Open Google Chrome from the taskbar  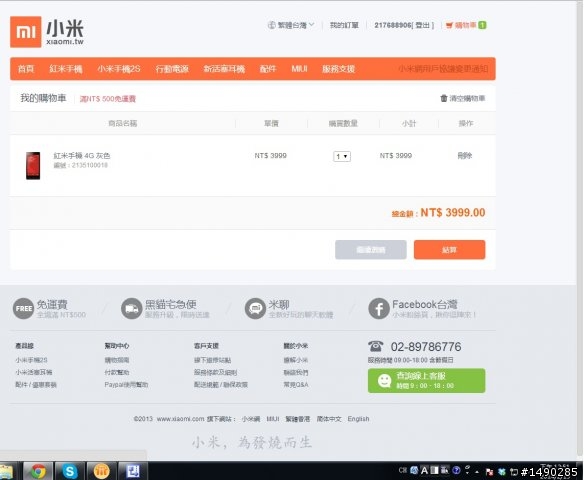(38, 471)
